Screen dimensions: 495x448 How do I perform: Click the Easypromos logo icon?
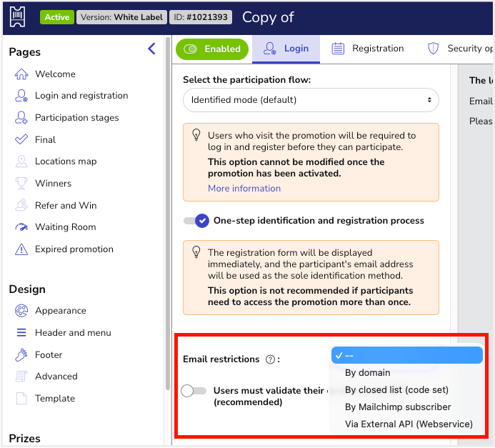tap(18, 17)
